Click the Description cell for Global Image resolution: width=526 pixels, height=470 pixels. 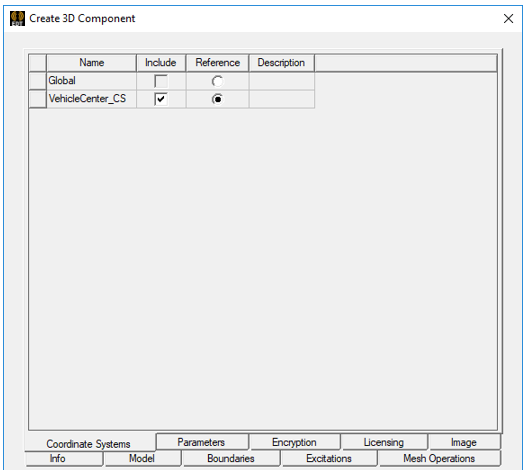tap(281, 81)
